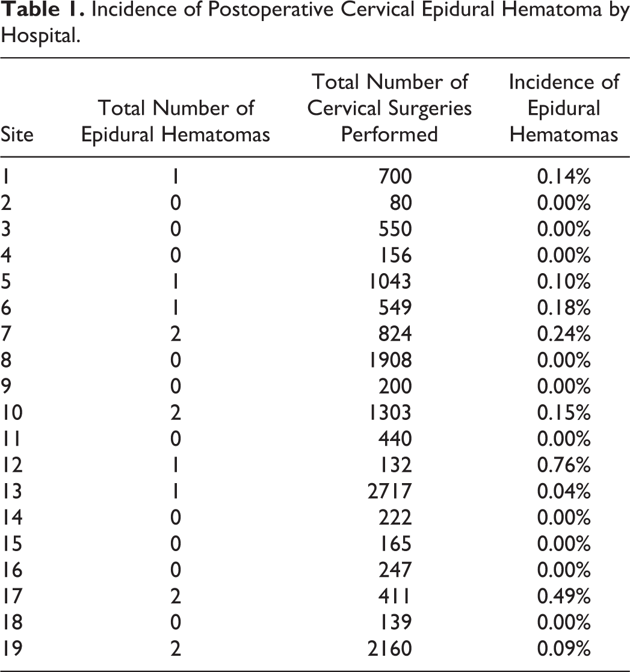
Task: Select the 1303 surgeries value in row 10
Action: [390, 413]
